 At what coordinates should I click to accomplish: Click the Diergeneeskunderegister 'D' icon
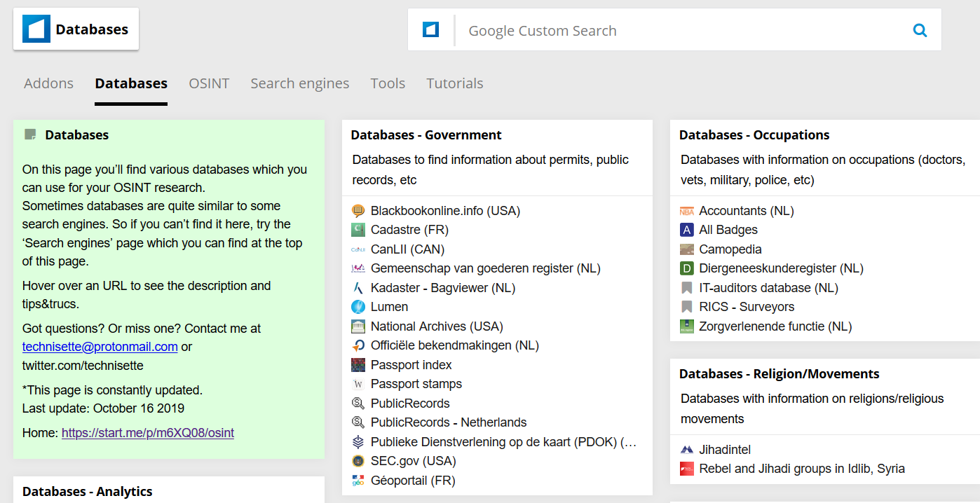687,268
